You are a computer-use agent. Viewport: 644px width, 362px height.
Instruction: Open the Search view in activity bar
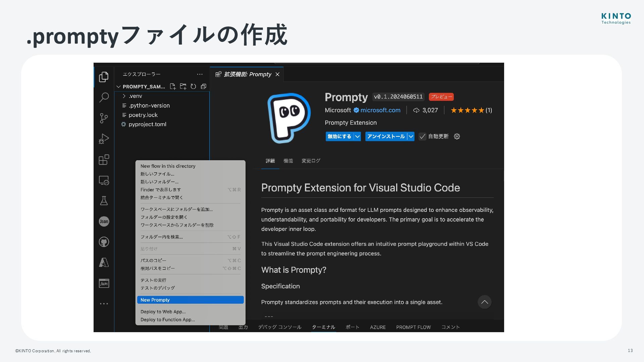(x=104, y=98)
